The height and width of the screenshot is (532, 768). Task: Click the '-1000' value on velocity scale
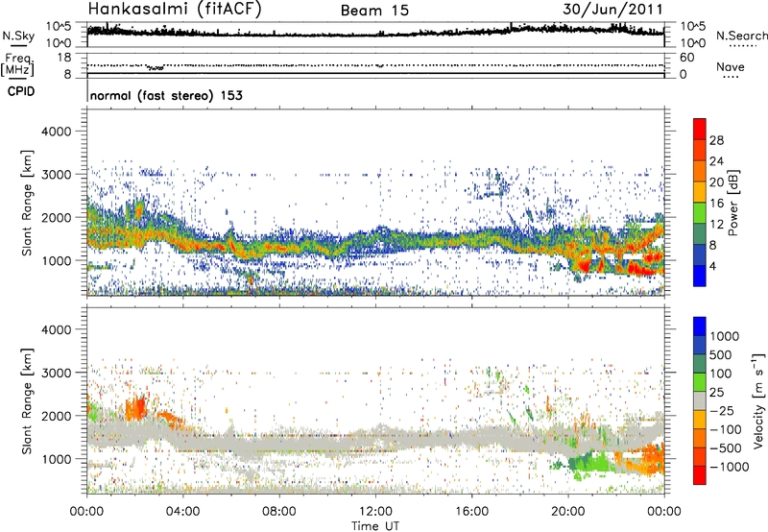point(730,467)
